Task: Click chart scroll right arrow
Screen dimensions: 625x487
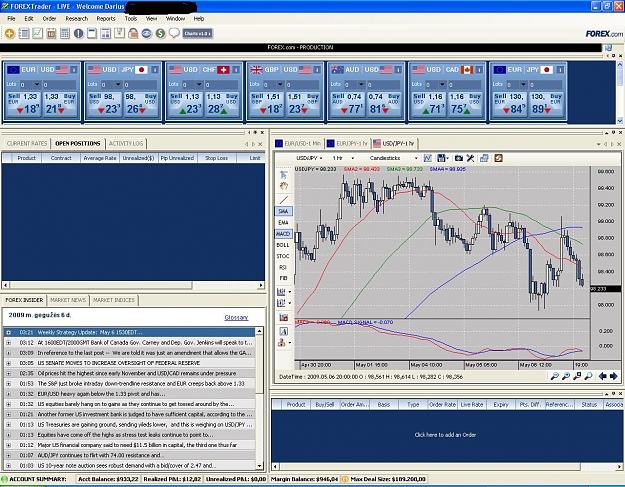Action: pos(613,376)
